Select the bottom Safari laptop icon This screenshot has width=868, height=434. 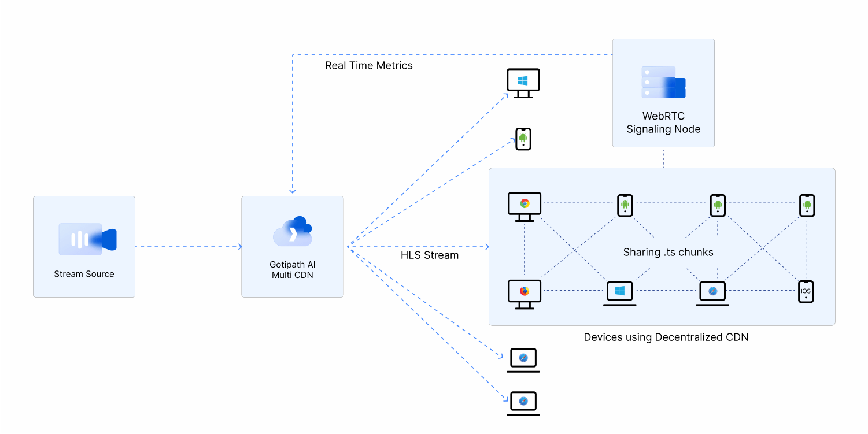tap(523, 402)
